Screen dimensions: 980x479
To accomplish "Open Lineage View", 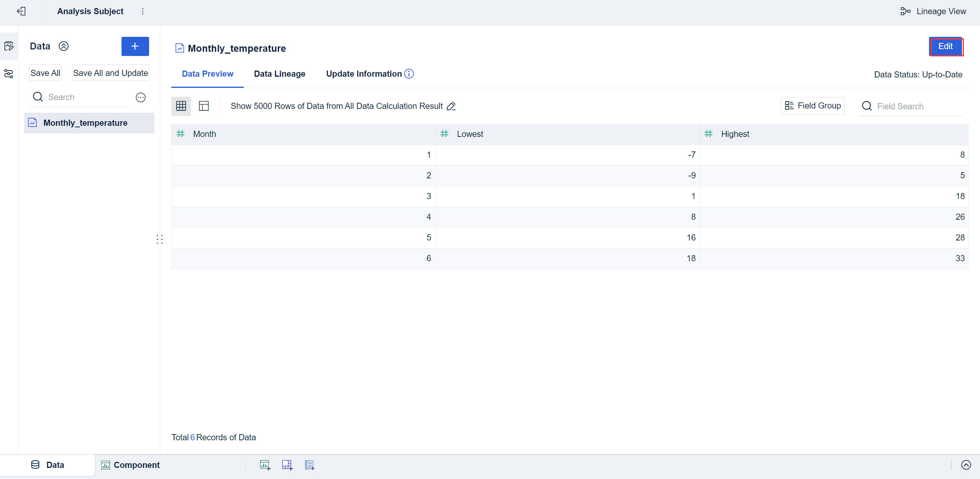I will pyautogui.click(x=933, y=11).
